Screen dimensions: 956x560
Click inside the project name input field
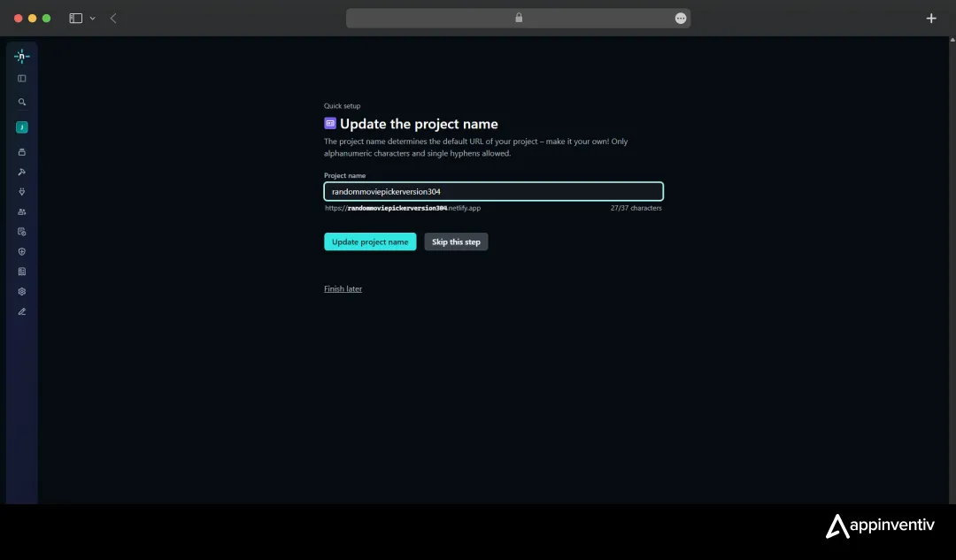493,191
